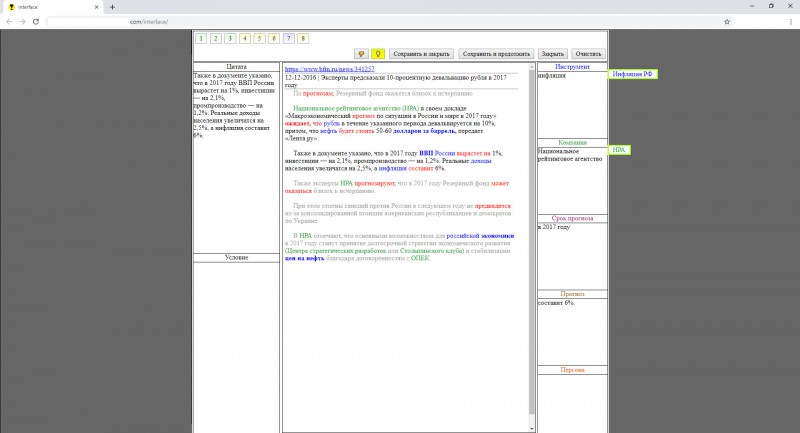
Task: Click Сохранить и закрыть button
Action: point(421,54)
